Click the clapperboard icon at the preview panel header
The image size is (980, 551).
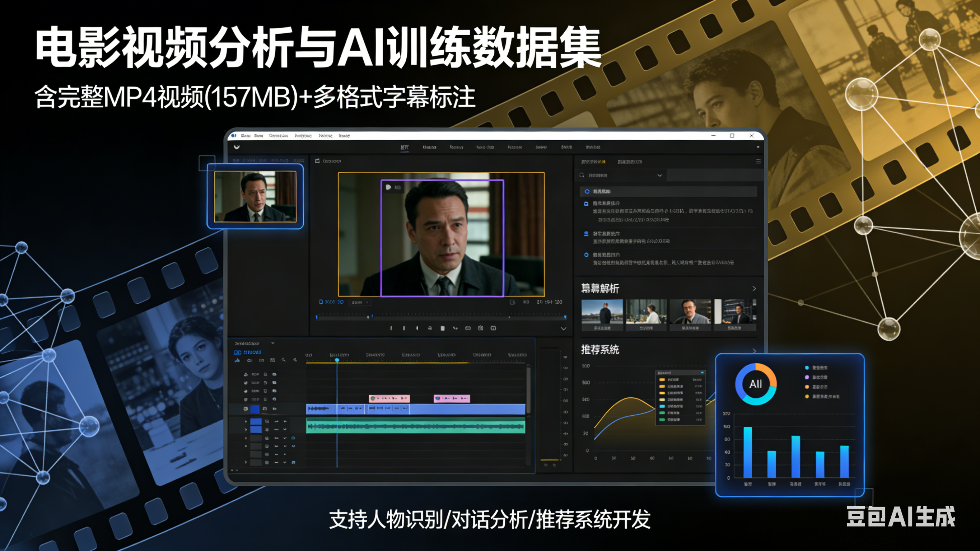(x=317, y=161)
